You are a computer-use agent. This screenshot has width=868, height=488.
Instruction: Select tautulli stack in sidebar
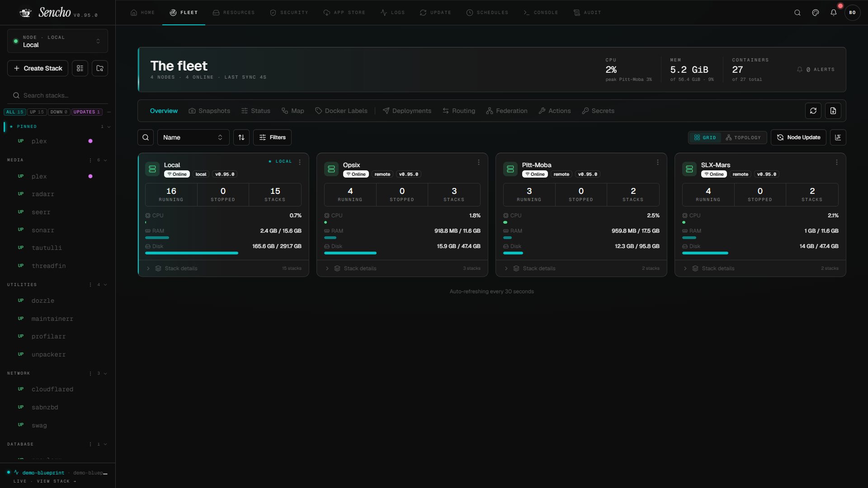pyautogui.click(x=57, y=248)
